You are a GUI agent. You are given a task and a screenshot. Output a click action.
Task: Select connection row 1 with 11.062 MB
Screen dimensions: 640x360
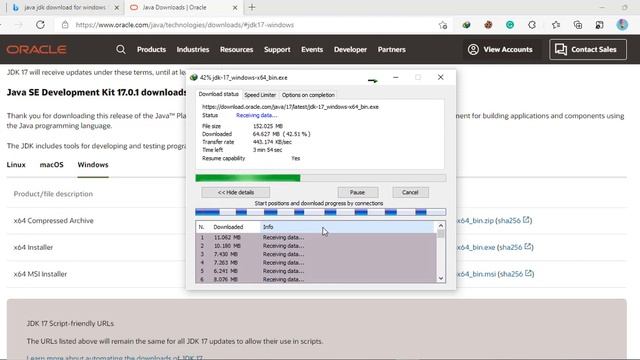[x=316, y=237]
